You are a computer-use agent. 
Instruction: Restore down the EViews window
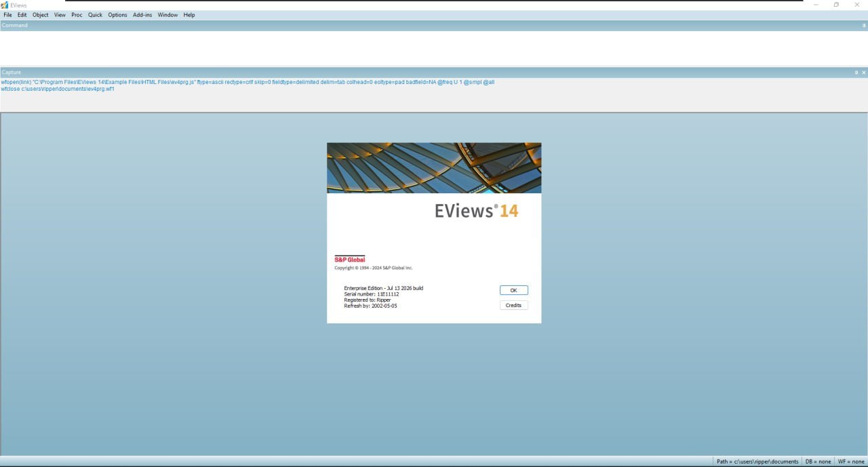click(x=836, y=5)
